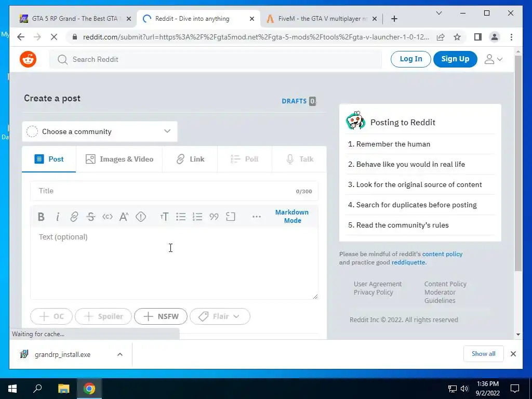Image resolution: width=532 pixels, height=399 pixels.
Task: Toggle the Spoiler tag button
Action: point(103,316)
